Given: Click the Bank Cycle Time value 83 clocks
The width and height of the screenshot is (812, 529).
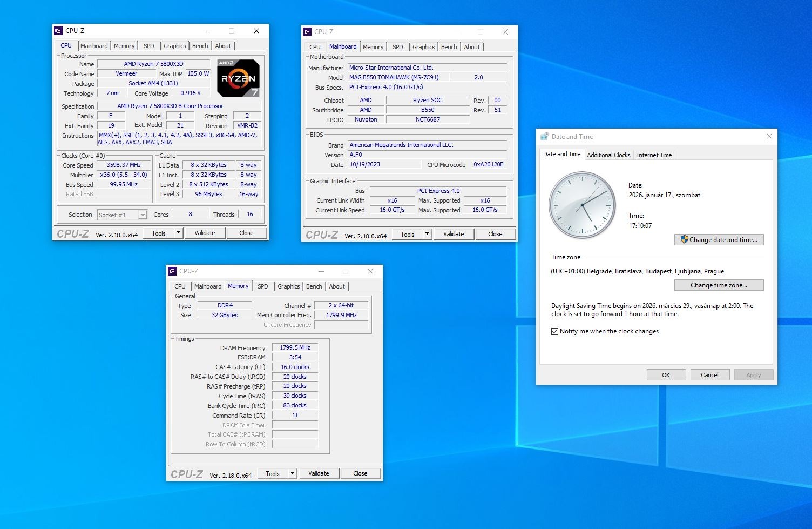Looking at the screenshot, I should [x=295, y=406].
